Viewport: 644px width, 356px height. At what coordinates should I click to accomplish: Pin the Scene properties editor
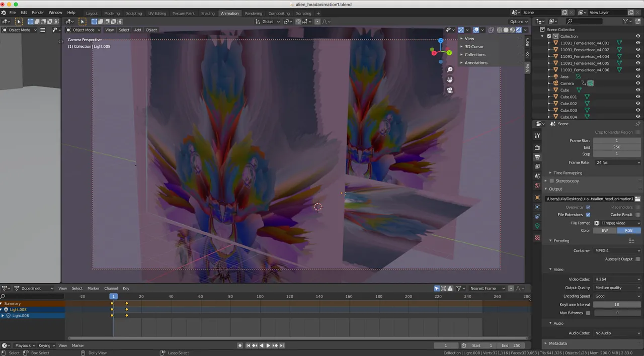pyautogui.click(x=638, y=124)
